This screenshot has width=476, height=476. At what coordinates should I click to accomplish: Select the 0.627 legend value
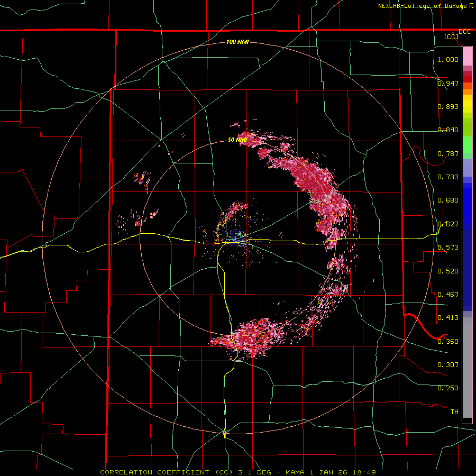coord(448,224)
